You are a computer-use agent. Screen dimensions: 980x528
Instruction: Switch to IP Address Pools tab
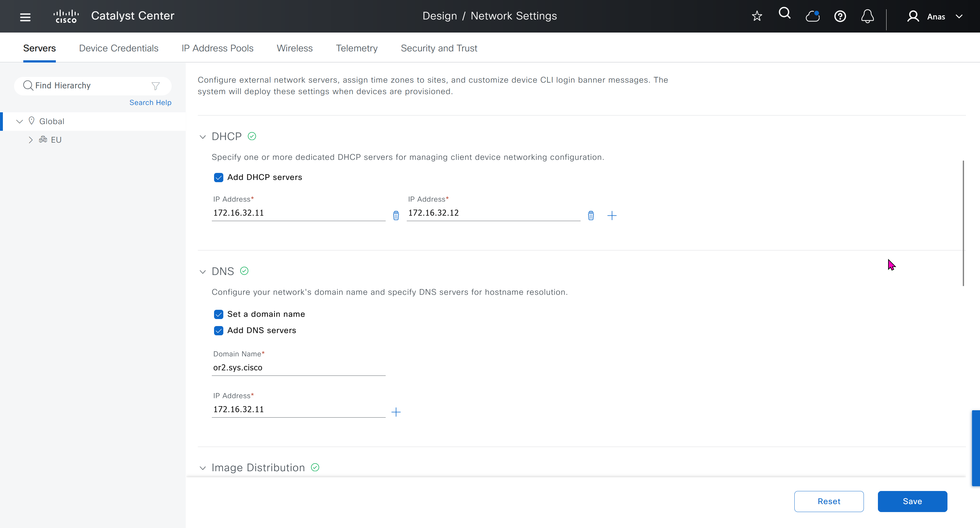tap(217, 48)
